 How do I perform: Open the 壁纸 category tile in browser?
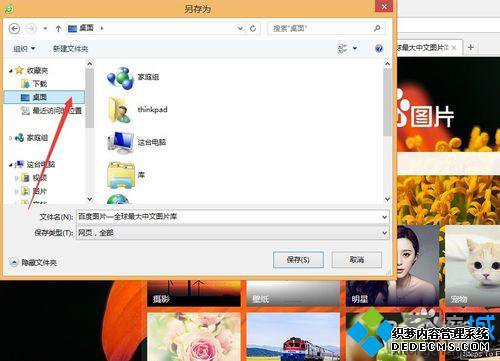(x=293, y=293)
